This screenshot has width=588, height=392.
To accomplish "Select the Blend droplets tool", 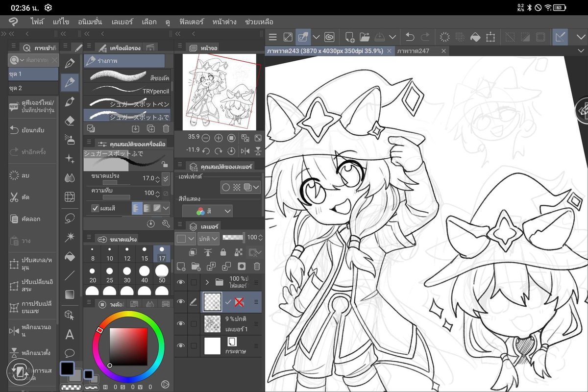I will pos(70,178).
